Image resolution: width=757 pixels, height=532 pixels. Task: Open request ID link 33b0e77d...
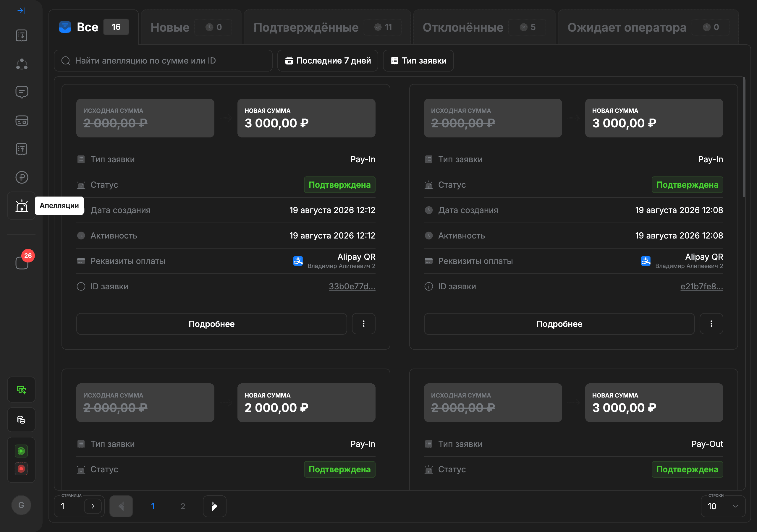(x=352, y=286)
